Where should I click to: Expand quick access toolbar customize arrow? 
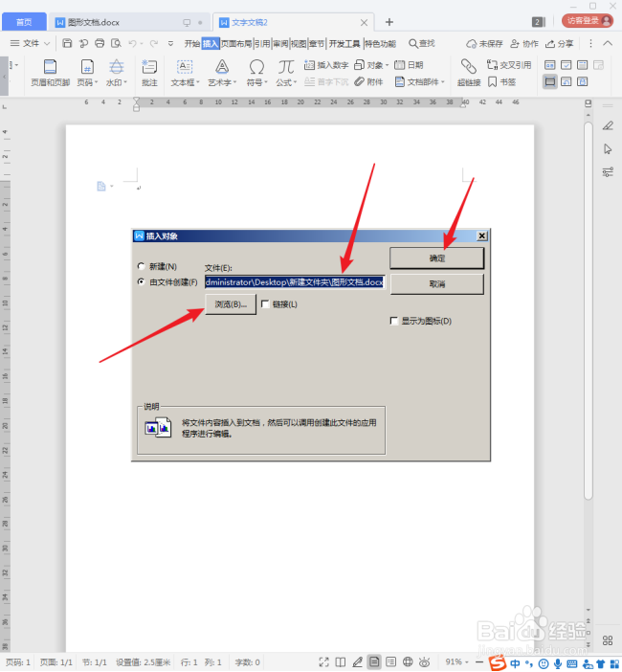pos(170,43)
